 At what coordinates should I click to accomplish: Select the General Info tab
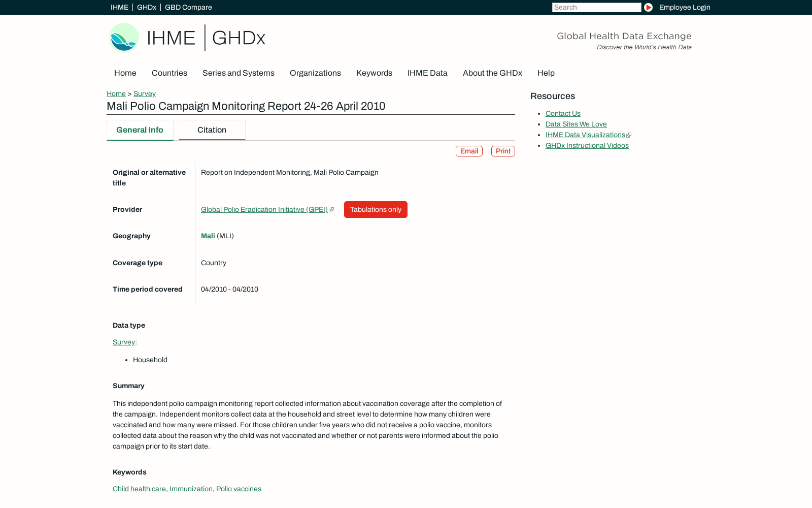click(140, 130)
